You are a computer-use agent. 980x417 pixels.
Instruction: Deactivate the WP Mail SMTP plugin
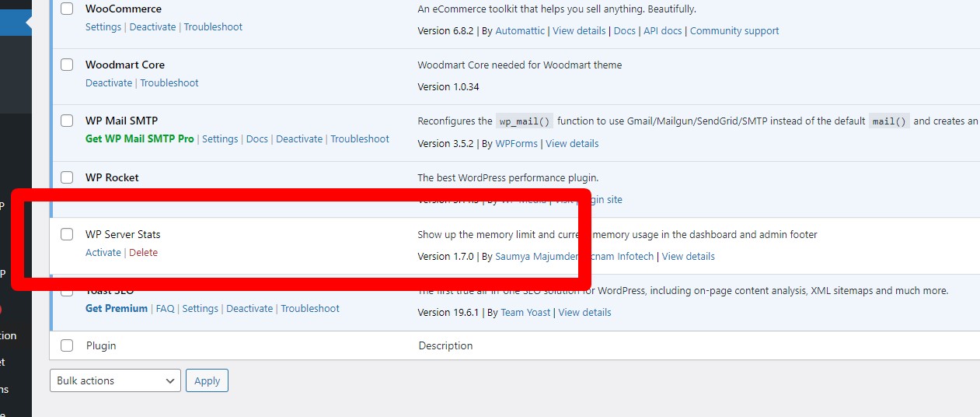click(x=299, y=138)
